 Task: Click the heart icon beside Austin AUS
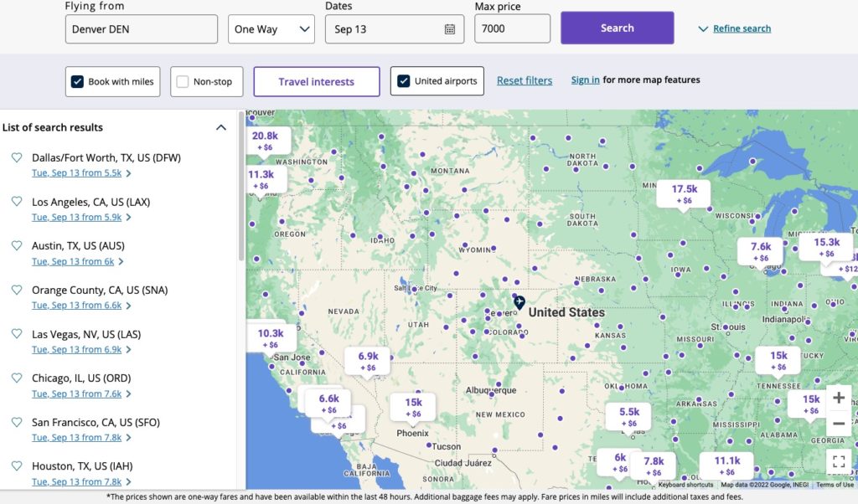click(x=17, y=245)
